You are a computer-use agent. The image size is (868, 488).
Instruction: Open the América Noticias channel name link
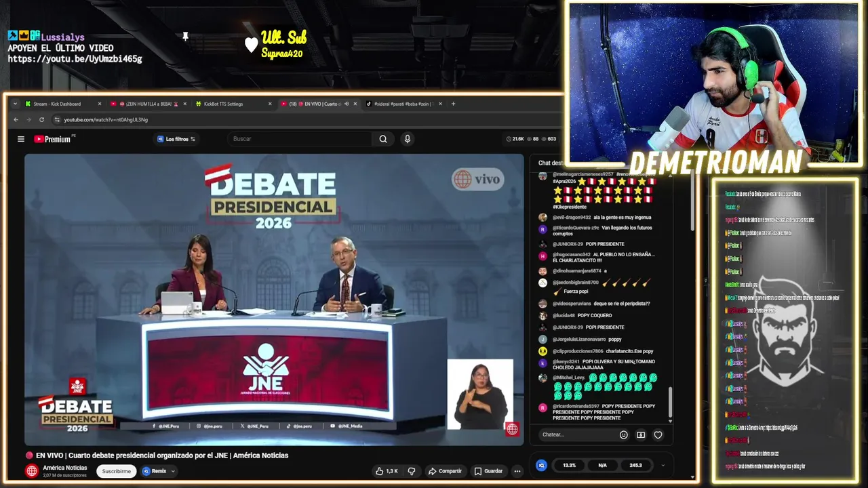pyautogui.click(x=65, y=468)
